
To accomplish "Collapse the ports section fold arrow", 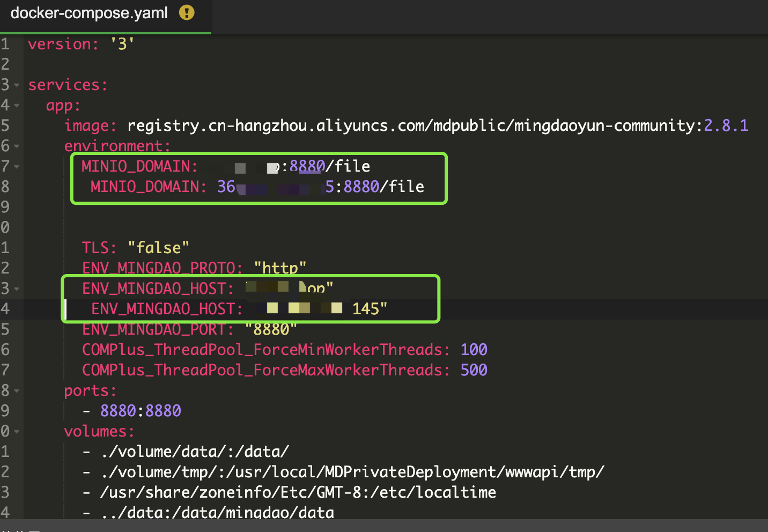I will click(x=17, y=391).
